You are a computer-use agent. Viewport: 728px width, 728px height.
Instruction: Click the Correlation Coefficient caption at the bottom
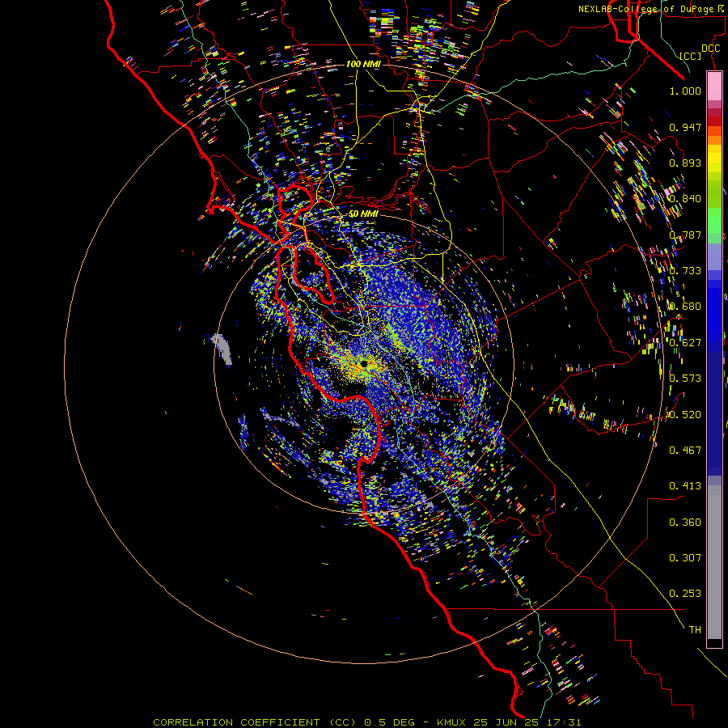coord(366,722)
